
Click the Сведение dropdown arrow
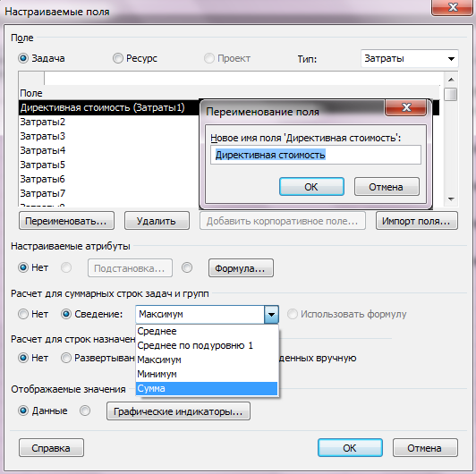click(x=271, y=314)
